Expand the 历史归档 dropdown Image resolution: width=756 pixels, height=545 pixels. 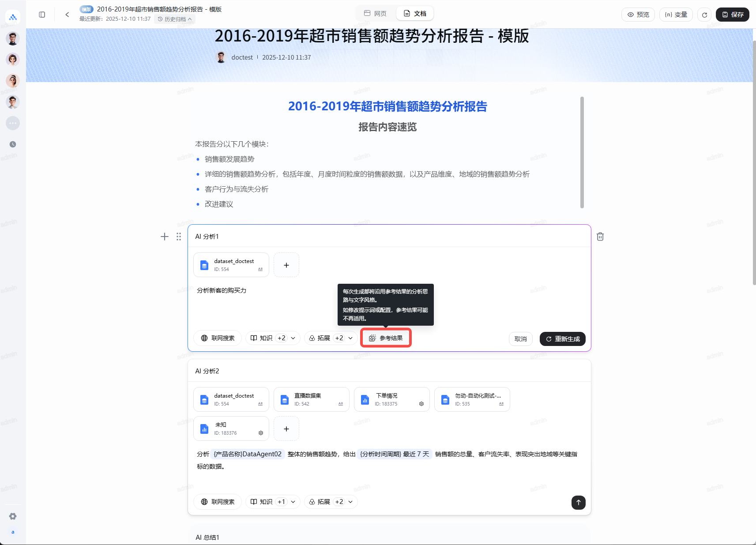(175, 19)
